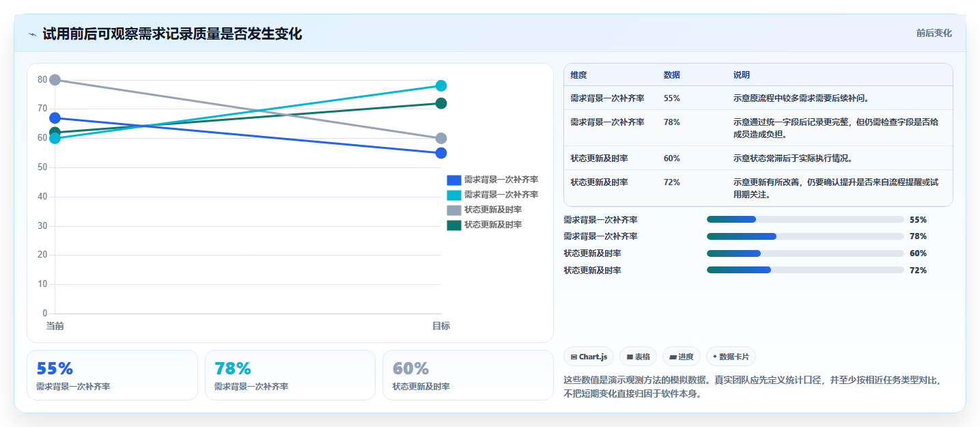Click the footnote starting 这些数值是演示观测方法的模拟数据
This screenshot has width=980, height=427.
click(753, 387)
